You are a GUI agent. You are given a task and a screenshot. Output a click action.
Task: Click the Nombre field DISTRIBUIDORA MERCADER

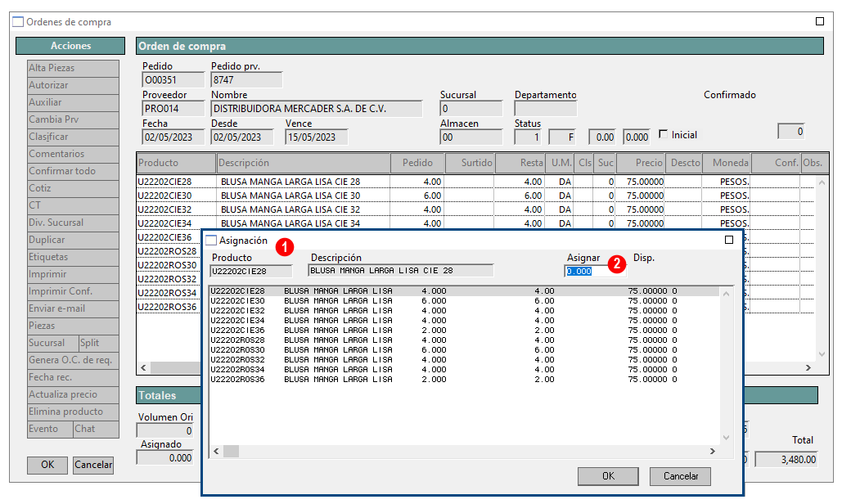click(x=317, y=109)
